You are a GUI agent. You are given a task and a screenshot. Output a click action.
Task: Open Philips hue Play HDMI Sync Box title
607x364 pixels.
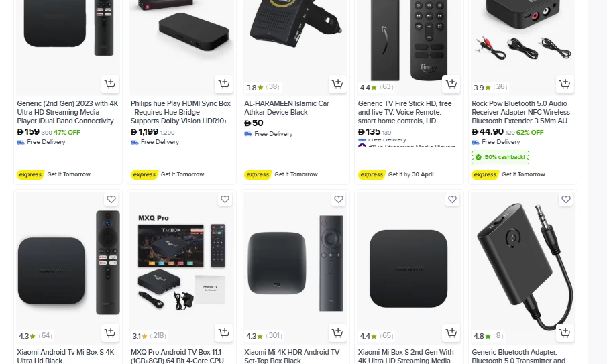pyautogui.click(x=182, y=112)
